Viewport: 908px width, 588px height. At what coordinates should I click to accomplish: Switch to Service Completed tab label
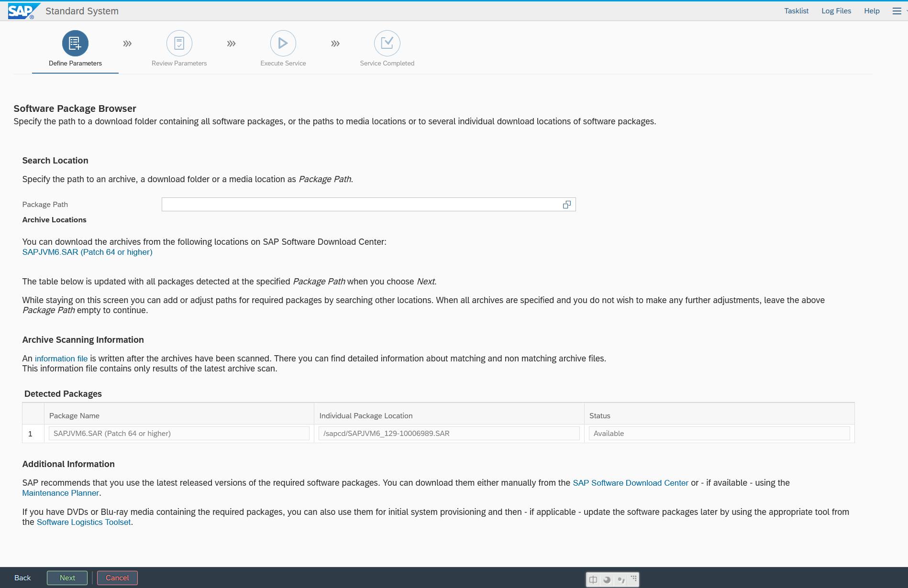tap(387, 63)
